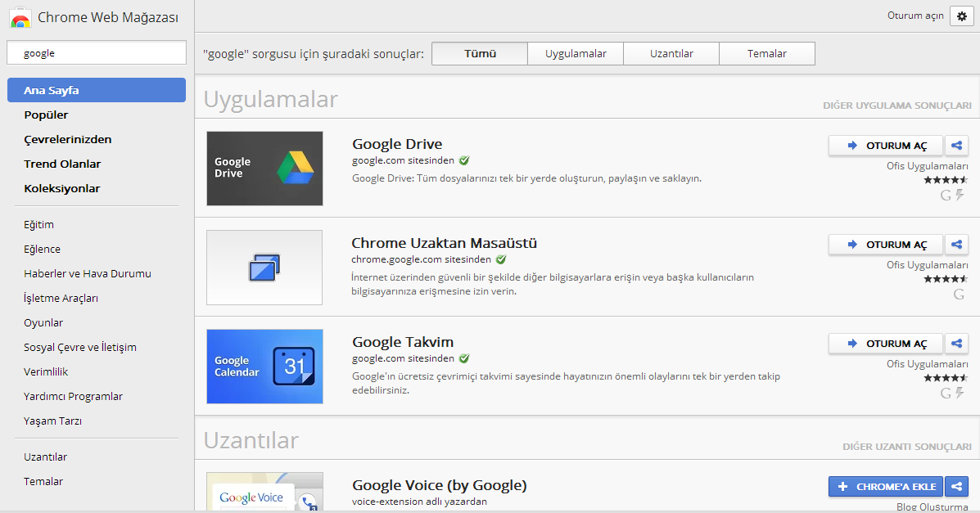Share the Google Voice extension

coord(956,486)
